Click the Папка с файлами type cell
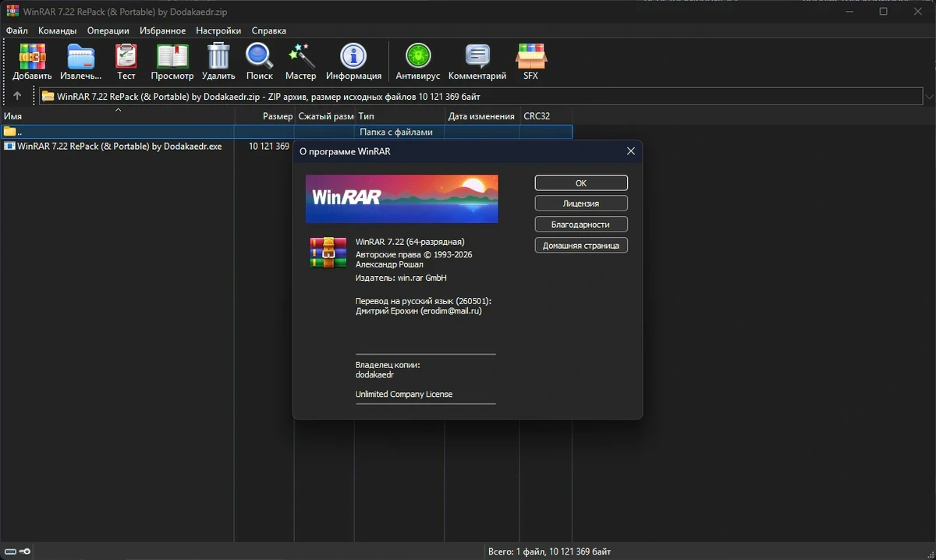The height and width of the screenshot is (560, 936). point(395,132)
